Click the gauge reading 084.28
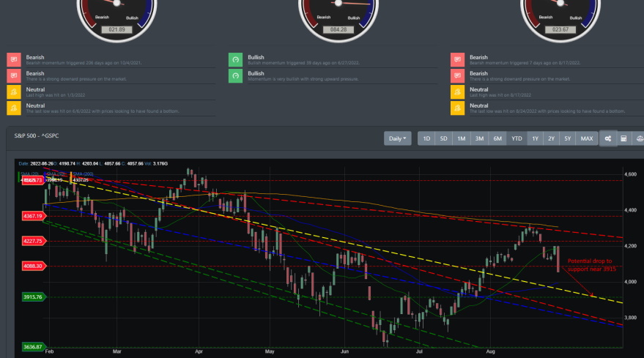This screenshot has height=358, width=644. point(338,29)
